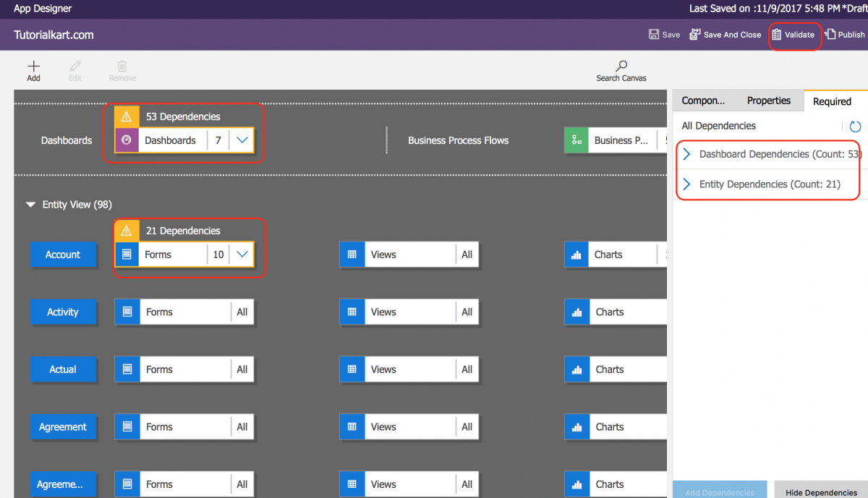Open the Forms dropdown for Account
The height and width of the screenshot is (498, 868).
(x=242, y=254)
